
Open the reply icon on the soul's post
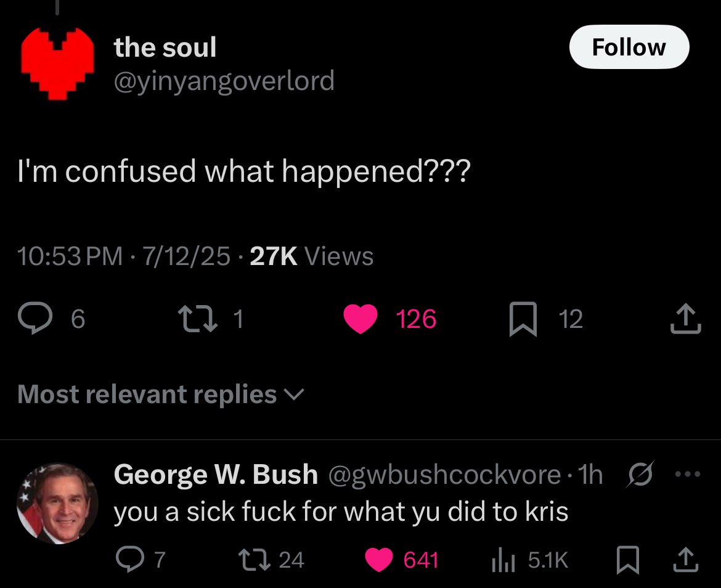click(35, 318)
